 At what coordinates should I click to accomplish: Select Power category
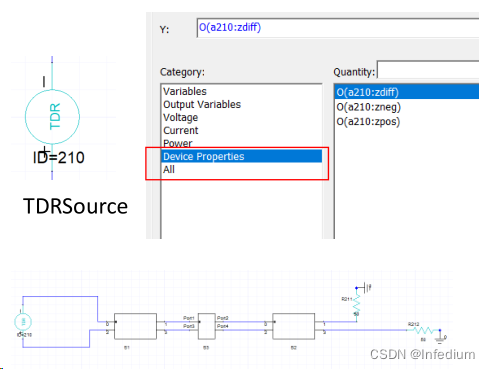[242, 143]
